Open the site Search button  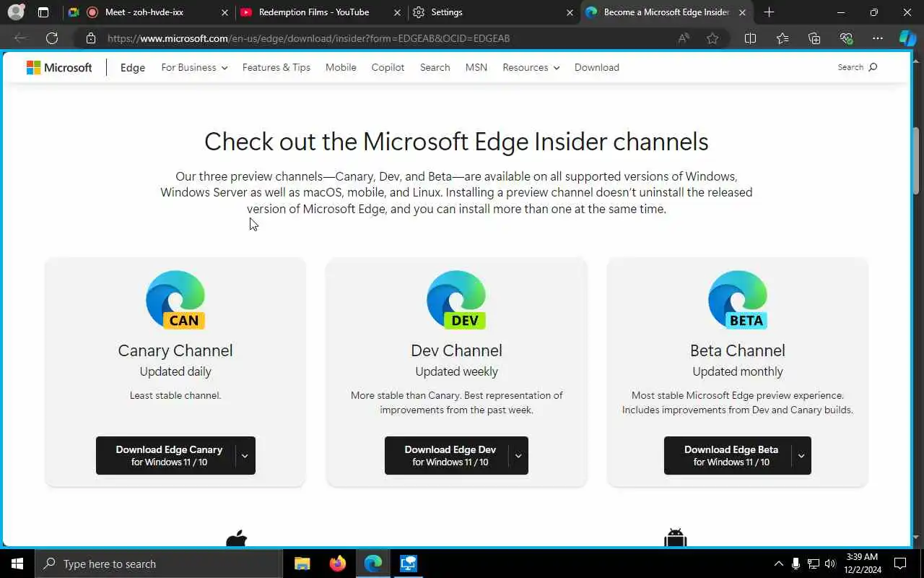pos(858,67)
